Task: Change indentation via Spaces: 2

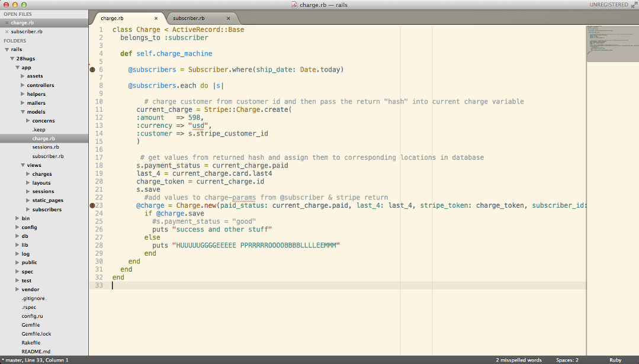Action: [x=567, y=360]
